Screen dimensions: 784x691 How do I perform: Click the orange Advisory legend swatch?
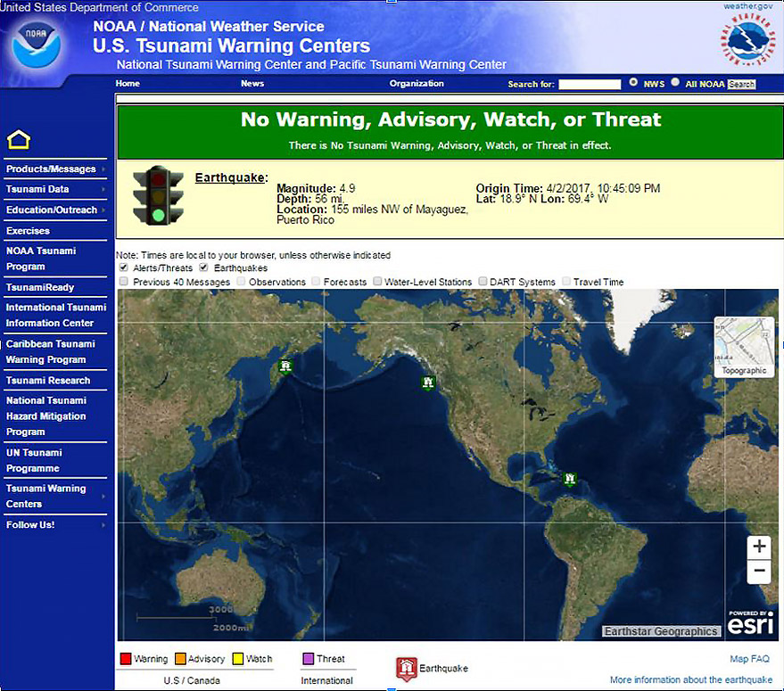tap(180, 659)
